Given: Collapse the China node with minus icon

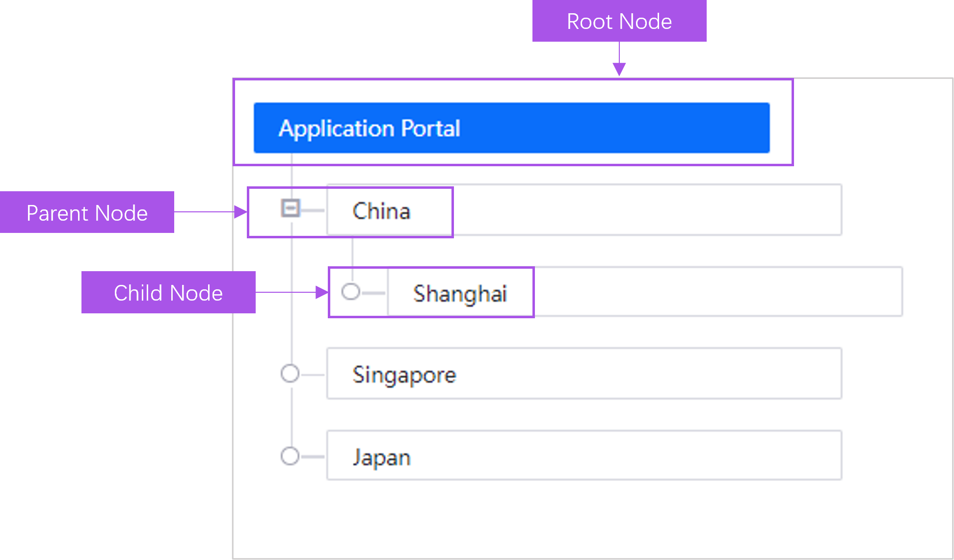Looking at the screenshot, I should tap(290, 208).
